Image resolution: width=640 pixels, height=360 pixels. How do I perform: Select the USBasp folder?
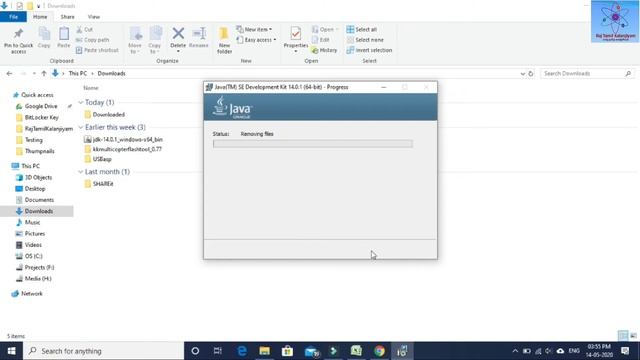98,159
